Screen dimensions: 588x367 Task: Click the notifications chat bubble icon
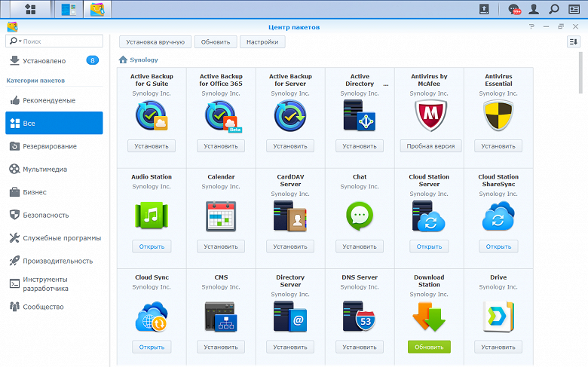[514, 9]
